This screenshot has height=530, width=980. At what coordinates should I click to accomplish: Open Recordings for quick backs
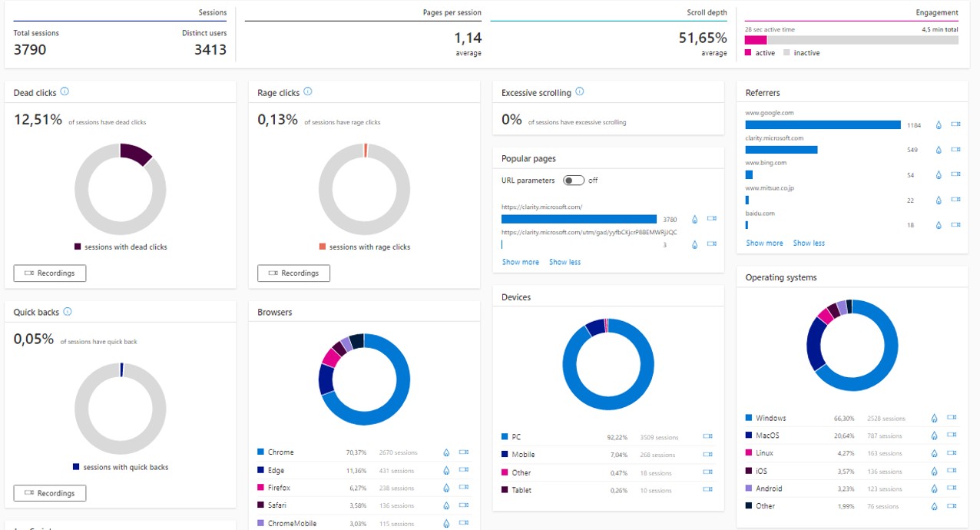pyautogui.click(x=50, y=493)
